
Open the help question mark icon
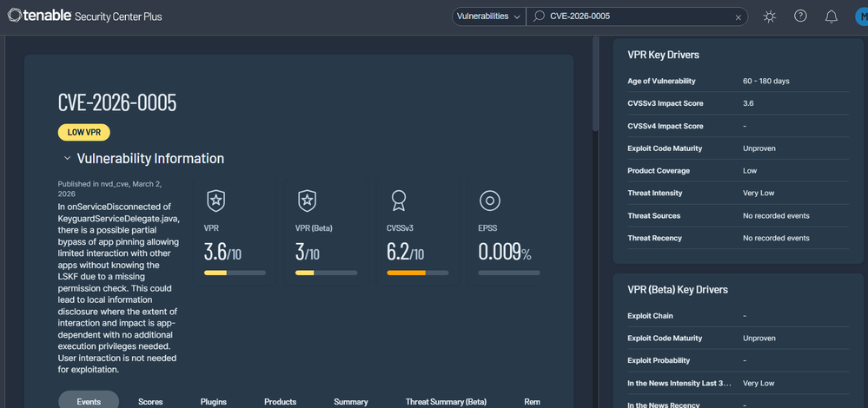tap(800, 16)
